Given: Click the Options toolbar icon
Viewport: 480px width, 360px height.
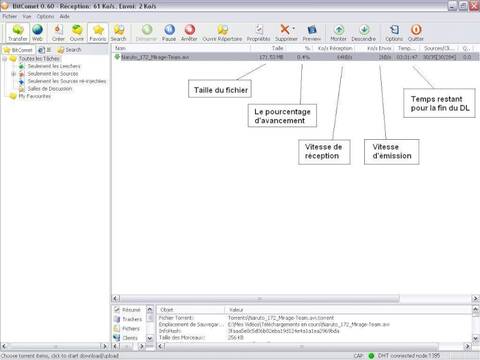Looking at the screenshot, I should pos(394,33).
